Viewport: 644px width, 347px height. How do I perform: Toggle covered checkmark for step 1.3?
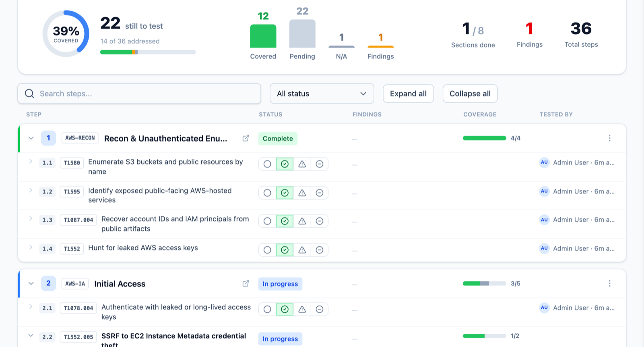click(x=285, y=221)
